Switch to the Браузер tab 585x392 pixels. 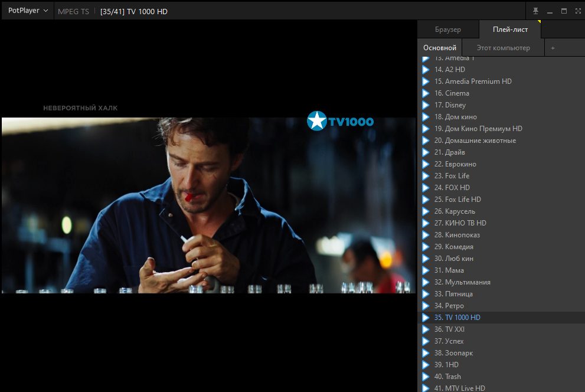click(447, 30)
